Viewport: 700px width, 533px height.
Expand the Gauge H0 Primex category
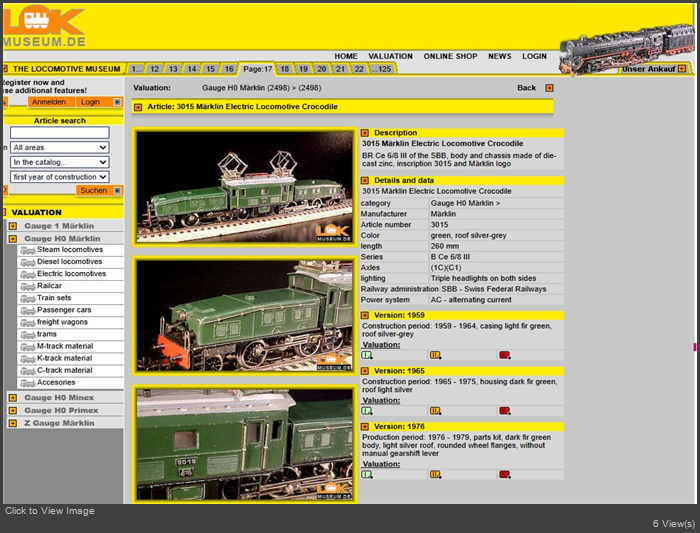[x=13, y=411]
